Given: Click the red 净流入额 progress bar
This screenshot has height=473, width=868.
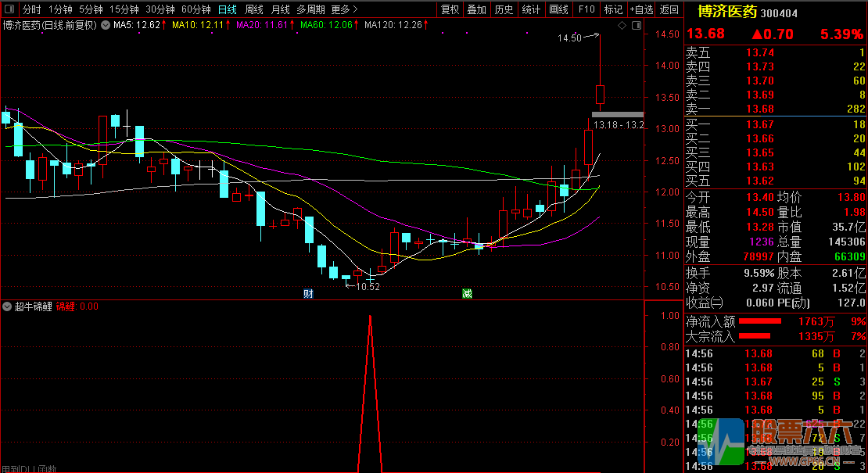Looking at the screenshot, I should [760, 321].
